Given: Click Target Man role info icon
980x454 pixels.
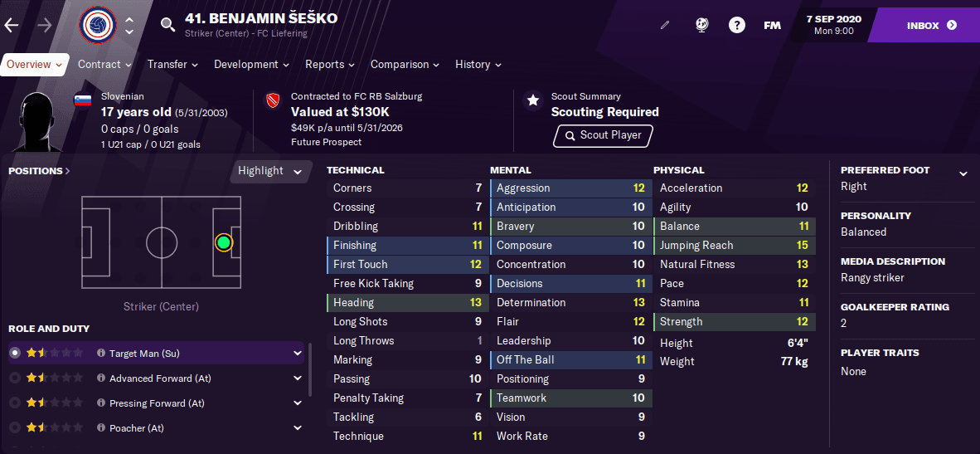Looking at the screenshot, I should point(101,354).
